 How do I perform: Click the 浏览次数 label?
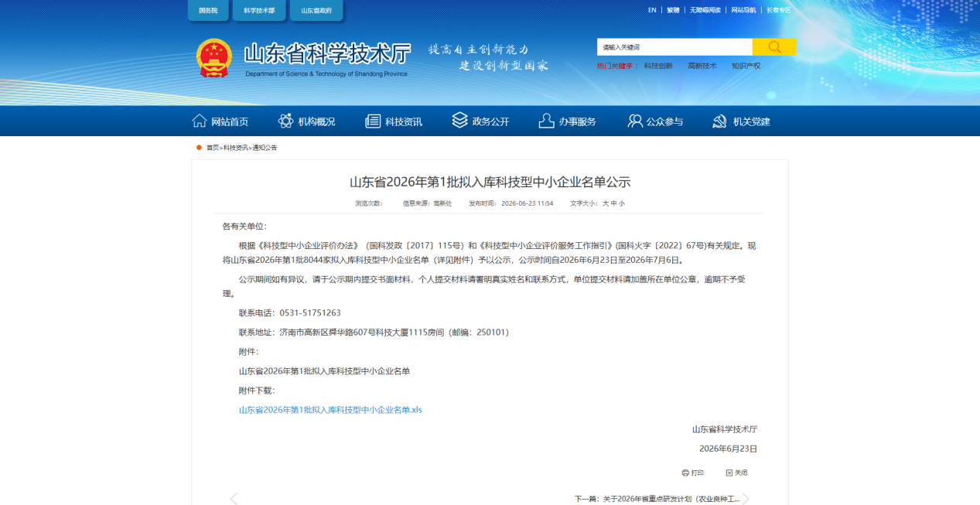click(369, 203)
